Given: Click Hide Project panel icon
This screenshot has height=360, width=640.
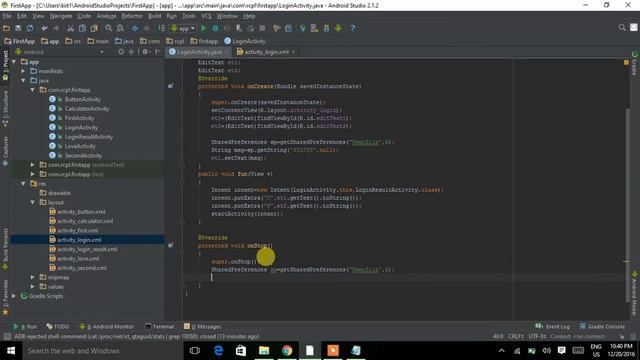Looking at the screenshot, I should pos(158,52).
